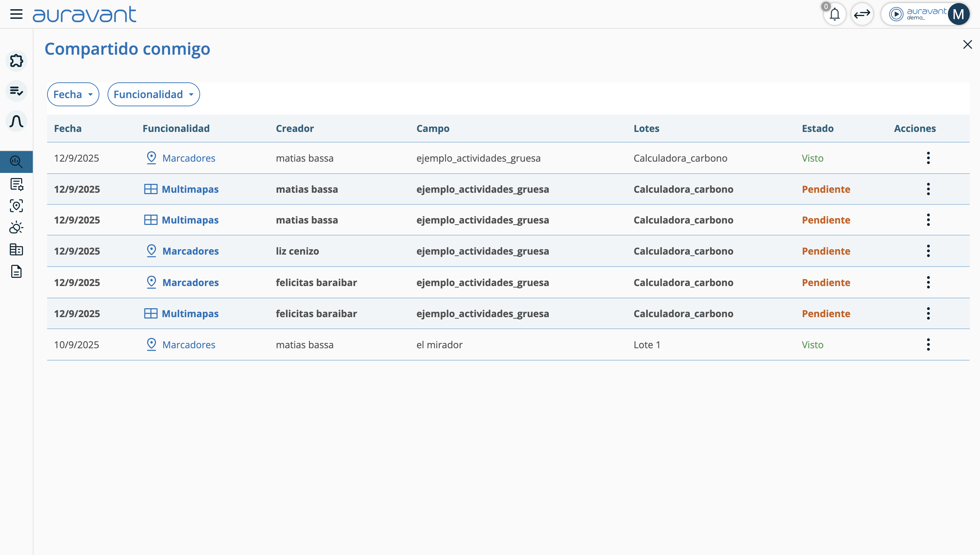
Task: Open the checklist tasks sidebar icon
Action: pyautogui.click(x=16, y=91)
